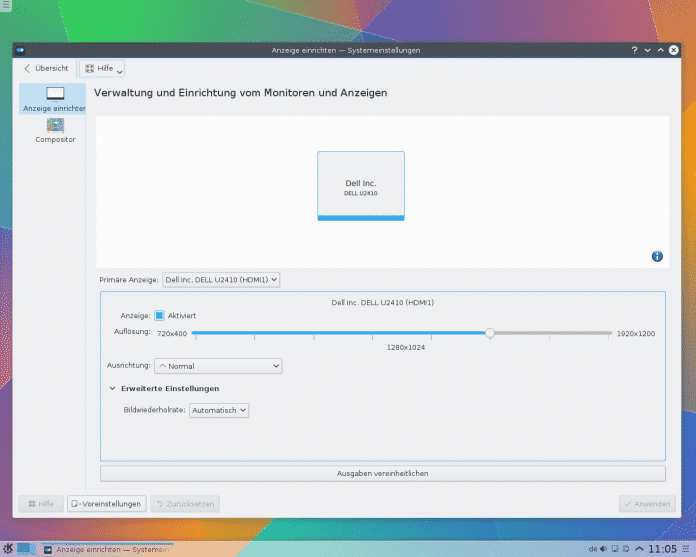Open the KDE application launcher
Image resolution: width=696 pixels, height=557 pixels.
tap(8, 548)
